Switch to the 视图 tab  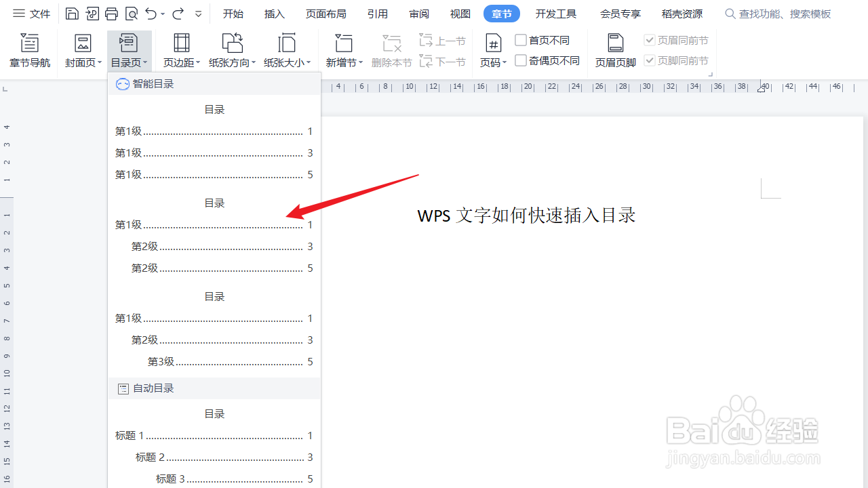pyautogui.click(x=460, y=14)
